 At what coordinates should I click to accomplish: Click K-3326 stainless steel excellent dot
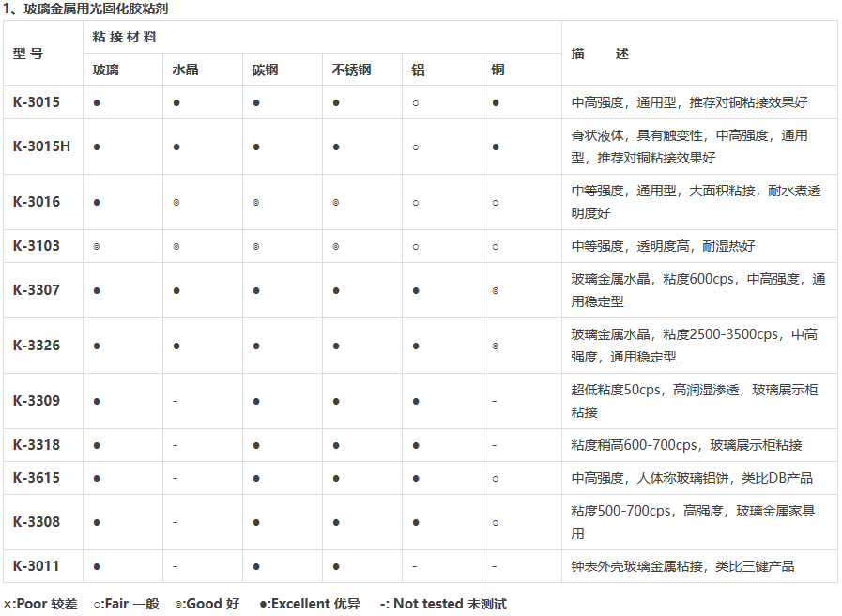(x=336, y=346)
